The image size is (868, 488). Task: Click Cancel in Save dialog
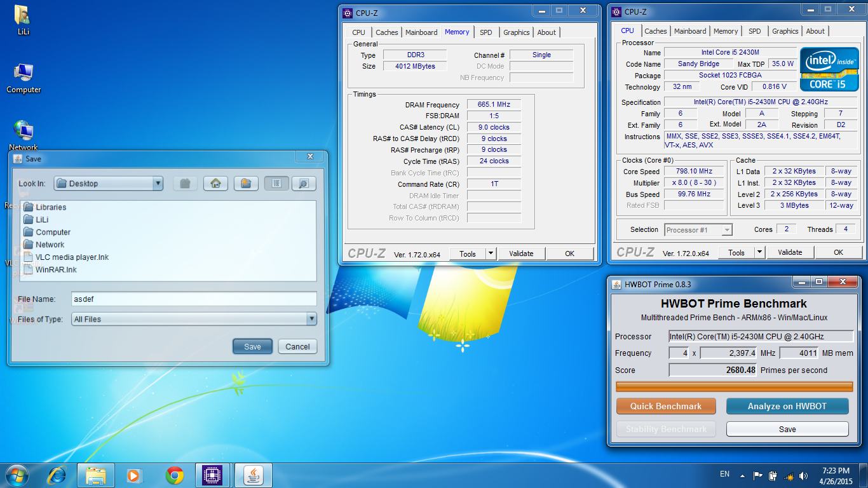point(297,346)
